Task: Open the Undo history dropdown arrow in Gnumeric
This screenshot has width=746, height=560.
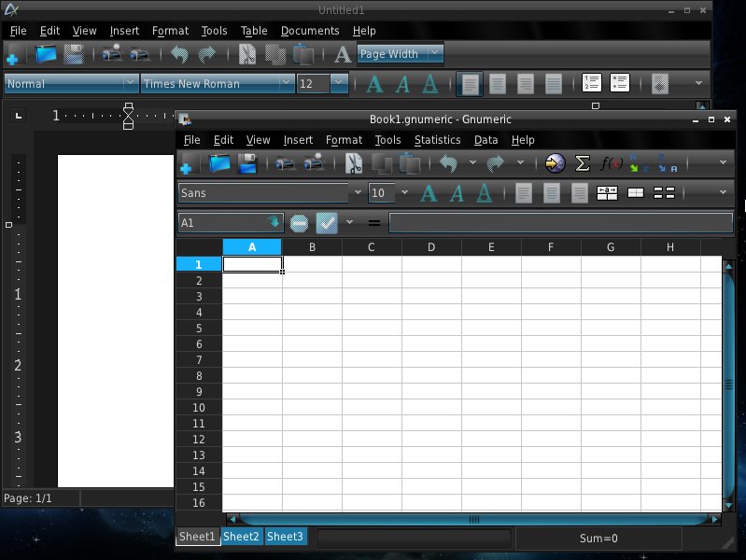Action: click(472, 162)
